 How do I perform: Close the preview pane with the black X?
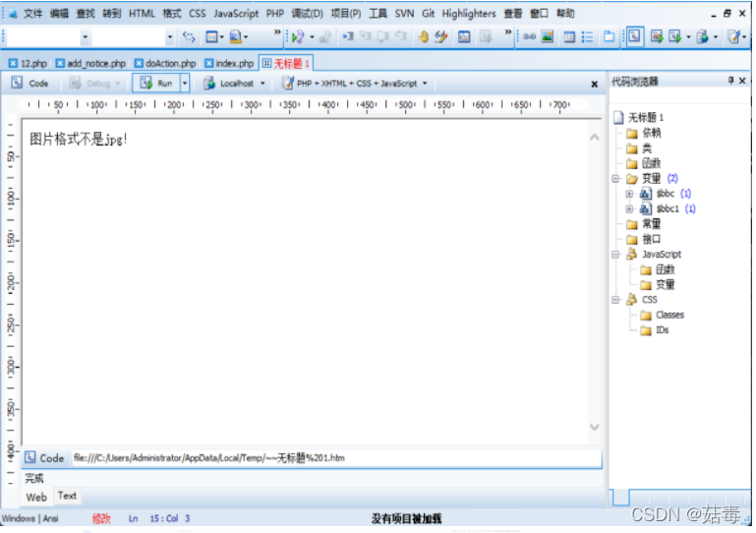[595, 84]
